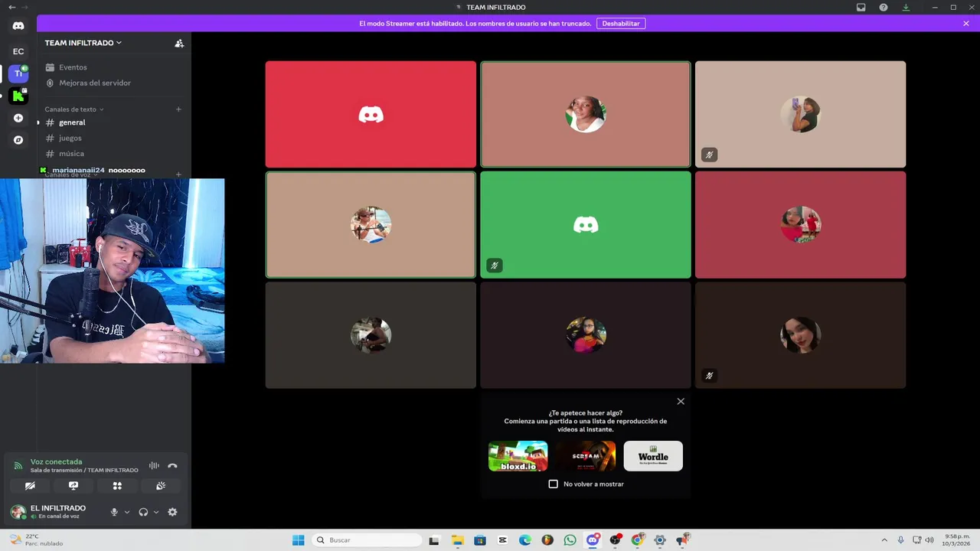Launch the bloxd.io activity

tap(518, 456)
